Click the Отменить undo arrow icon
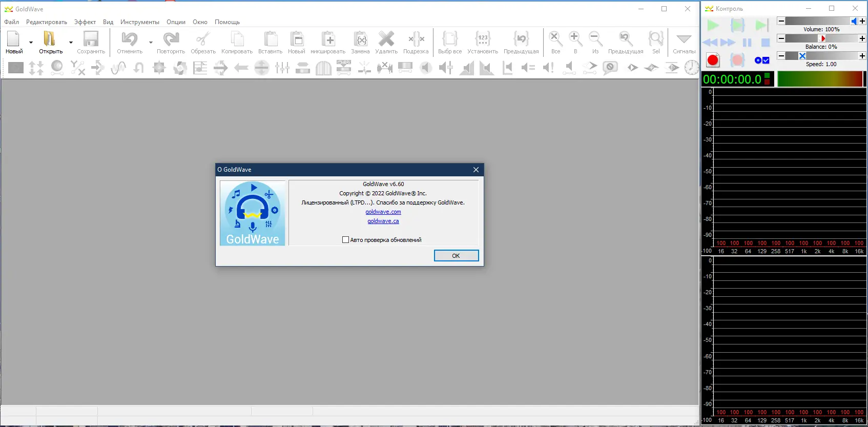Viewport: 868px width, 427px height. (x=130, y=39)
